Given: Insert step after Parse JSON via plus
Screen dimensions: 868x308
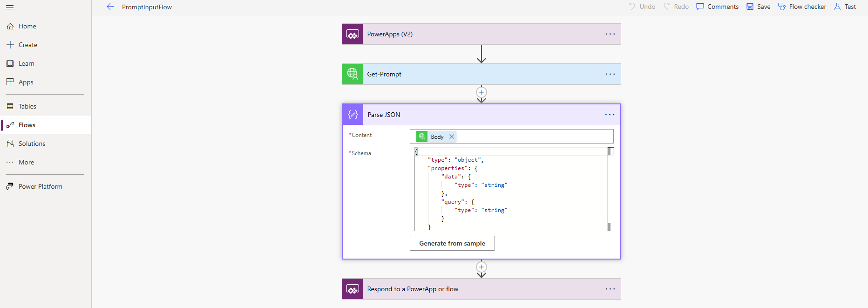Looking at the screenshot, I should click(x=481, y=267).
